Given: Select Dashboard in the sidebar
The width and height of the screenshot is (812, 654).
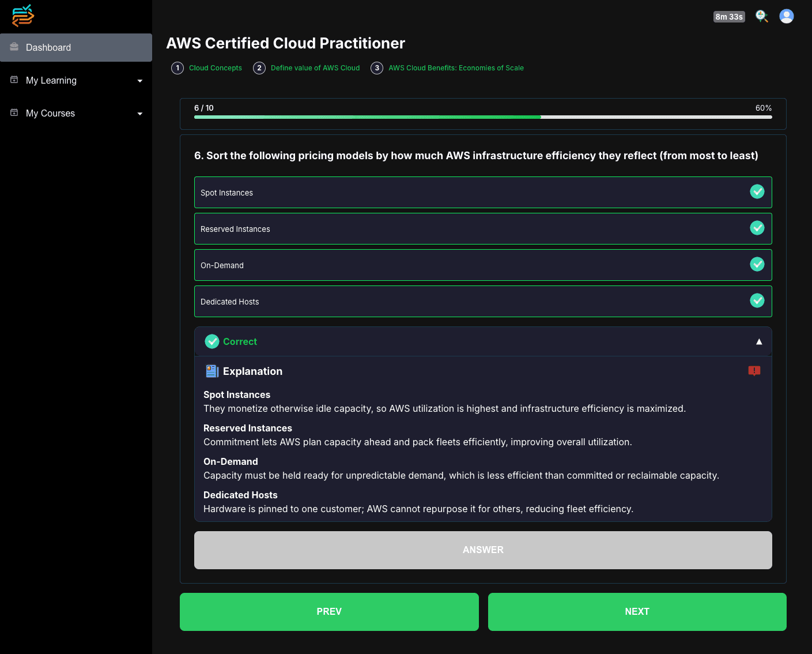Looking at the screenshot, I should coord(48,47).
